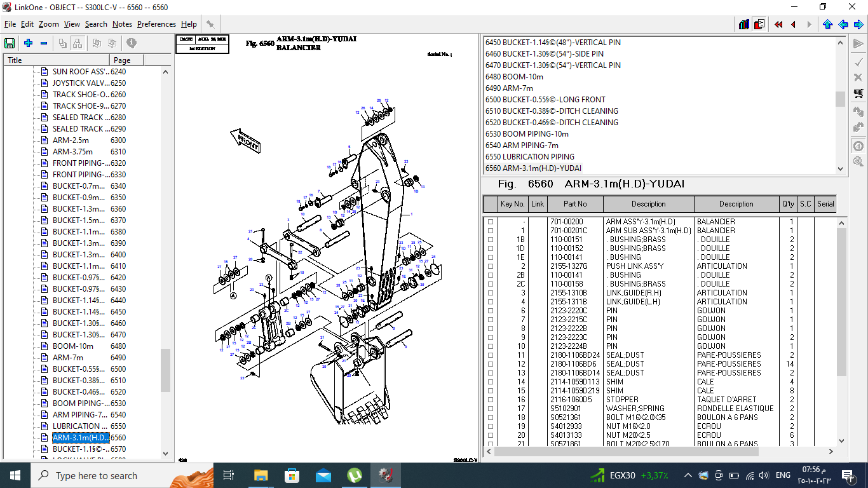Select BOOM-10m page 6480 in tree
The height and width of the screenshot is (488, 868).
[x=72, y=346]
